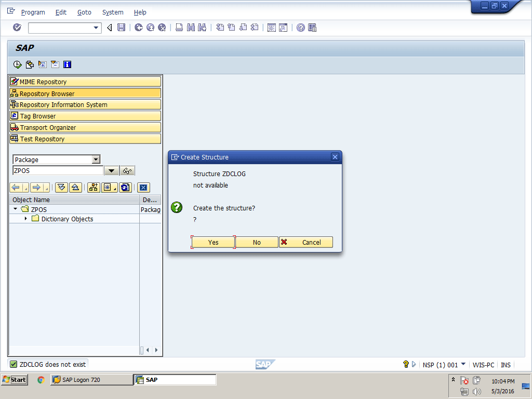
Task: Click Cancel in Create Structure dialog
Action: click(306, 242)
